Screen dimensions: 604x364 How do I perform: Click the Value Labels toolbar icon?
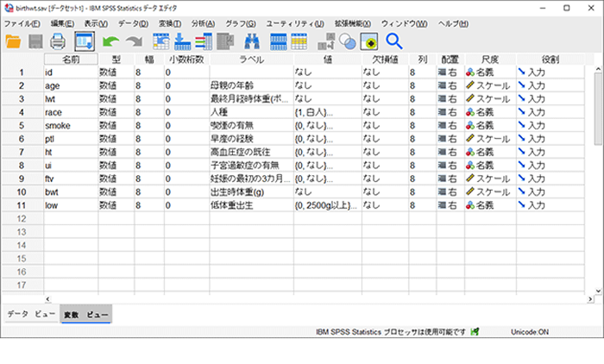[x=326, y=41]
